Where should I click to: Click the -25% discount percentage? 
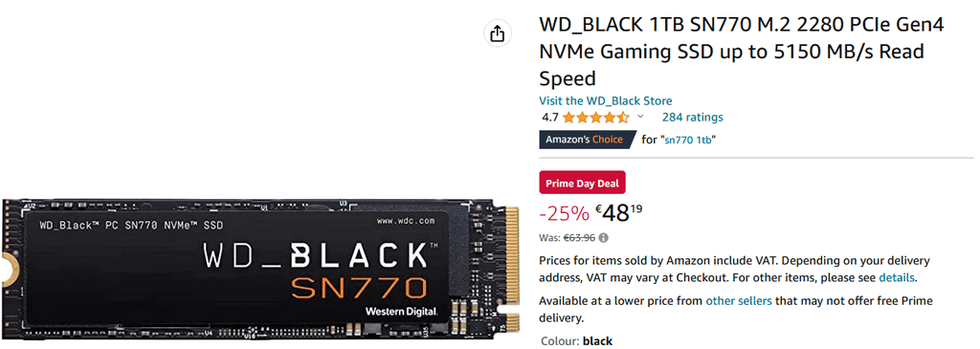(x=564, y=213)
